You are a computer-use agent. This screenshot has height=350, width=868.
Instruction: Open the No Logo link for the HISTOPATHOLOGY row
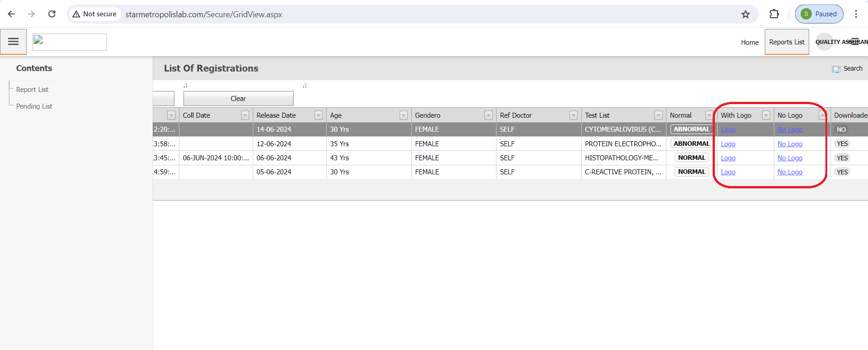point(790,158)
